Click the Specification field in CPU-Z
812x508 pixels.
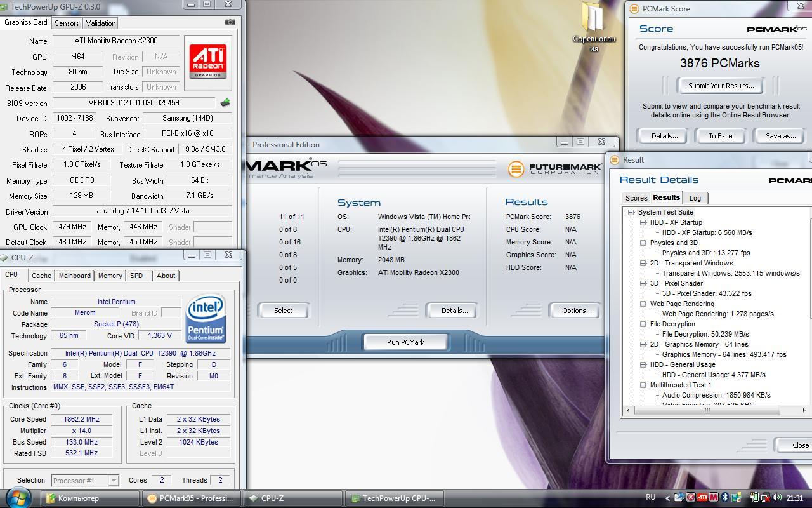[140, 353]
